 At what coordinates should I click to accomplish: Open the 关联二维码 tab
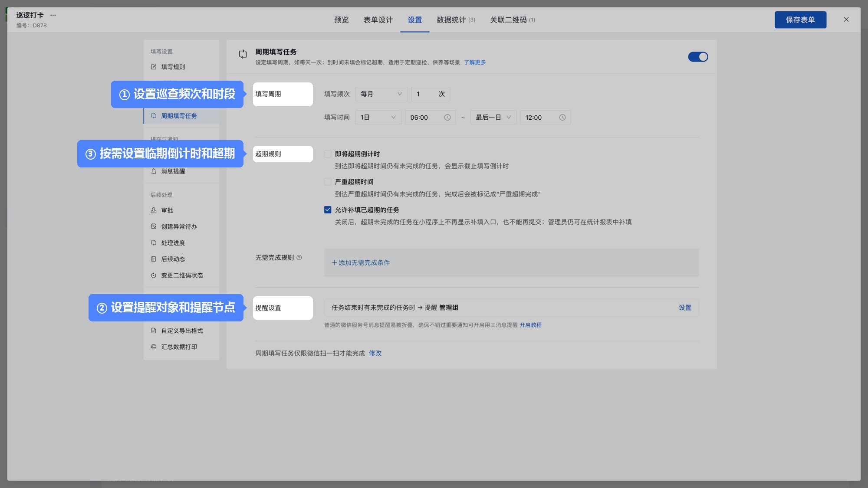click(512, 20)
